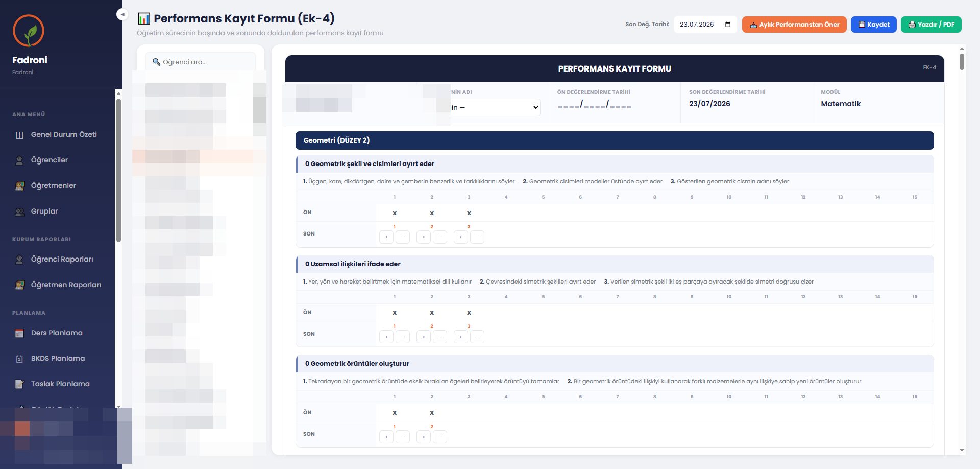This screenshot has width=980, height=469.
Task: Click the KURUM RAPORLARI sidebar heading
Action: coord(41,239)
